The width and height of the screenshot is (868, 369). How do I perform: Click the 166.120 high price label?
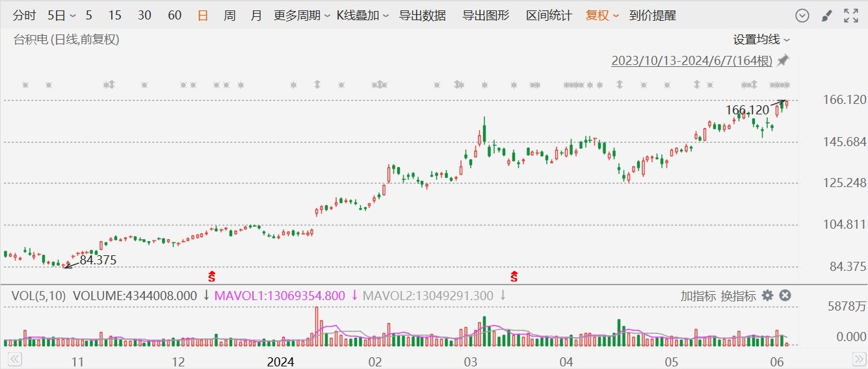747,110
